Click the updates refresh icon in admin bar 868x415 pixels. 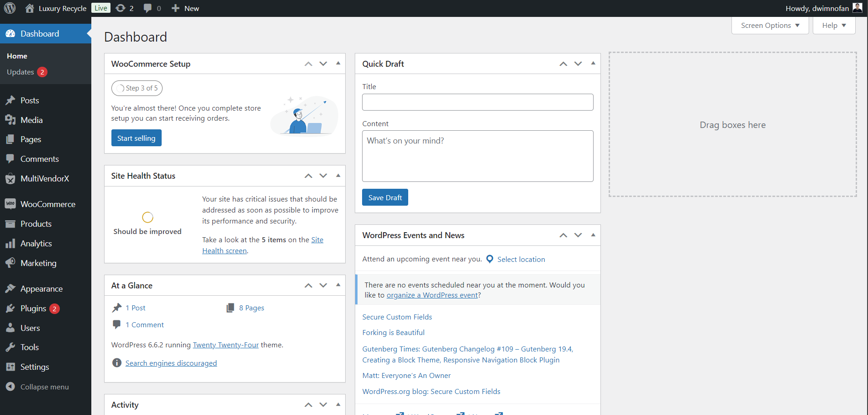(121, 8)
